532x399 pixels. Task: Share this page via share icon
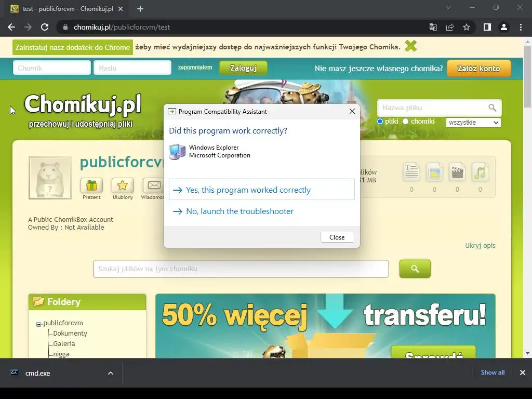click(450, 27)
